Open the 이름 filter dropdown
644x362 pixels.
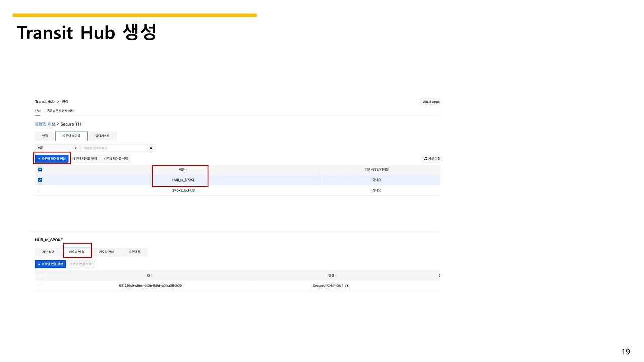(x=57, y=148)
